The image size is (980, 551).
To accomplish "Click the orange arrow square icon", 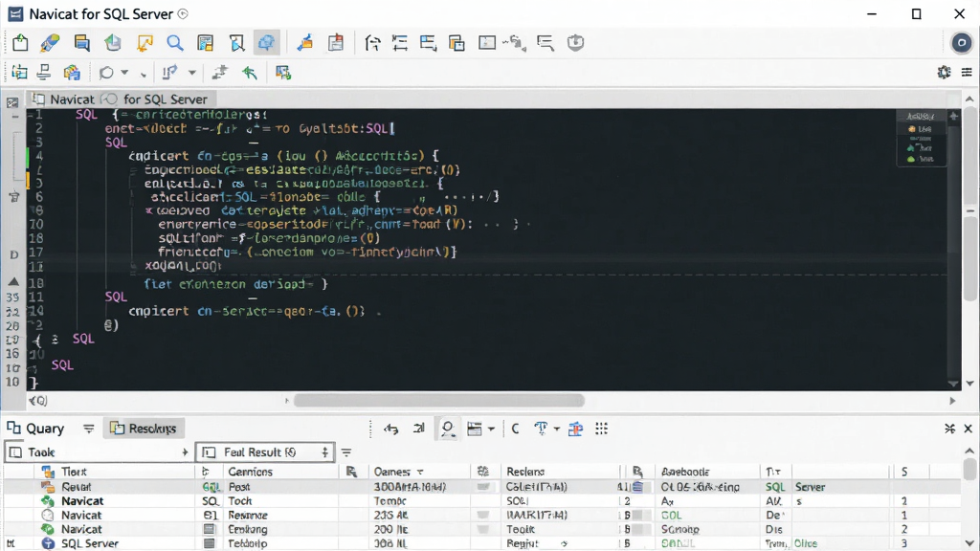I will click(x=145, y=42).
